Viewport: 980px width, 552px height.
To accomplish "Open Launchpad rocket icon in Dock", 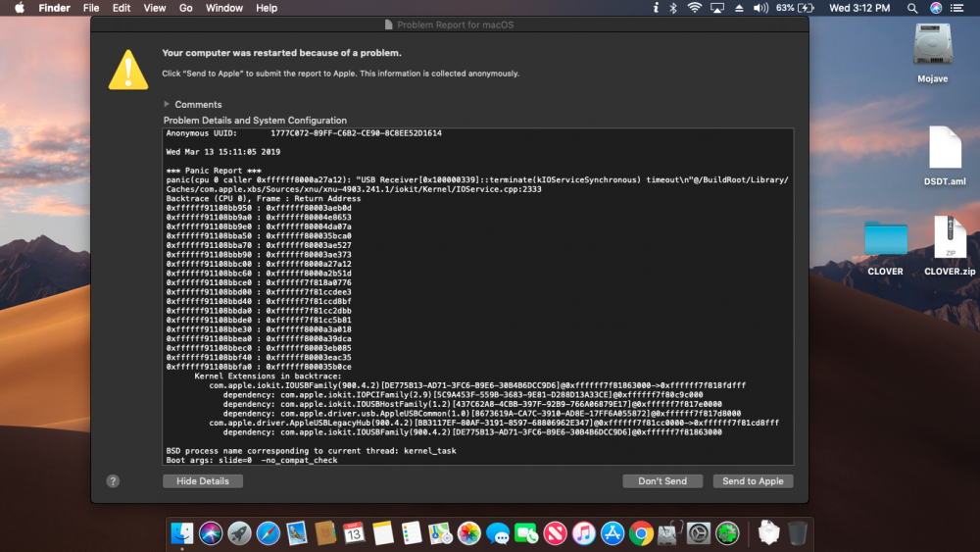I will [x=239, y=533].
